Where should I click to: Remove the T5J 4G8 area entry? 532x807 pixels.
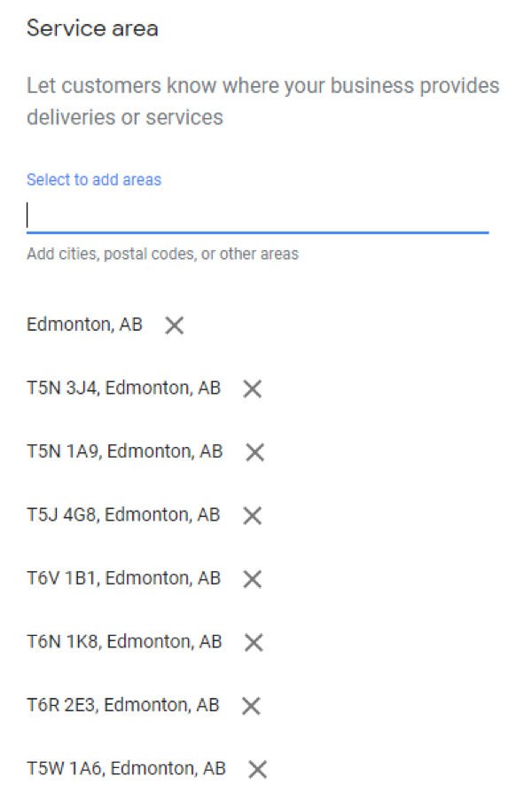[253, 515]
